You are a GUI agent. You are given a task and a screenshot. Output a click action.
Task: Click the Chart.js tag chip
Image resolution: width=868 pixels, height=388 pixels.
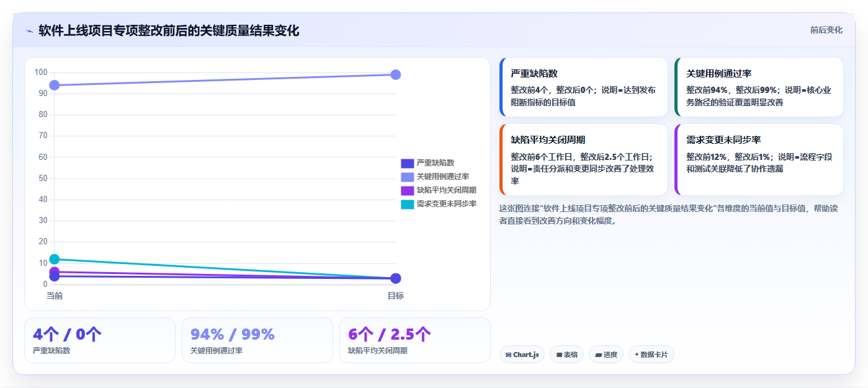[x=522, y=355]
